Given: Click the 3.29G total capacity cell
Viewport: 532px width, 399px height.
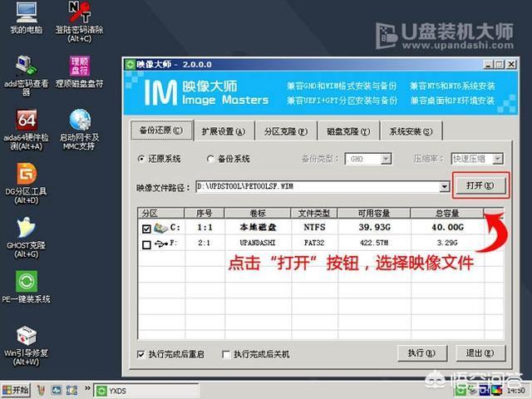Looking at the screenshot, I should pyautogui.click(x=447, y=243).
